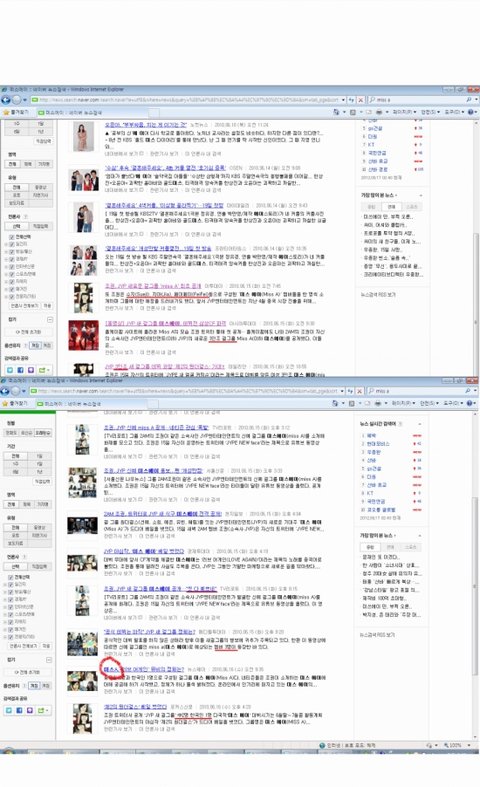
Task: Toggle second press checkbox in lower window list
Action: 11,584
